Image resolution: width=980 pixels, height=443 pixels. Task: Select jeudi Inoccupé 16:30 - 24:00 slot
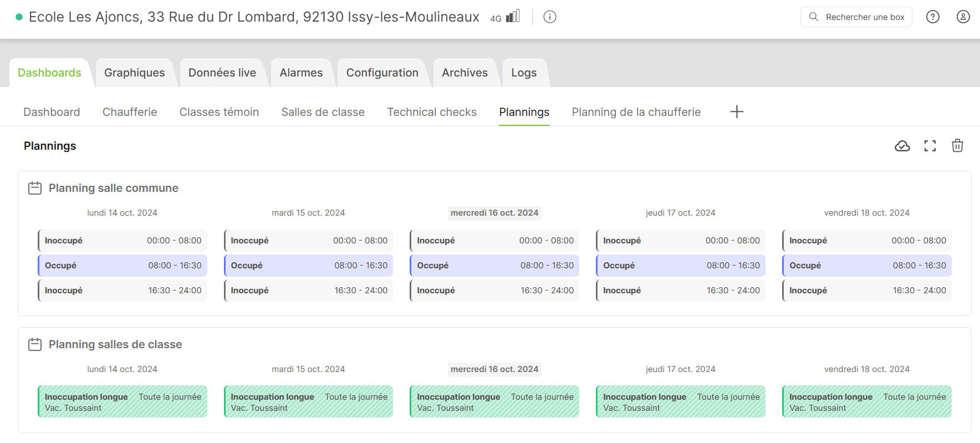[x=681, y=291]
